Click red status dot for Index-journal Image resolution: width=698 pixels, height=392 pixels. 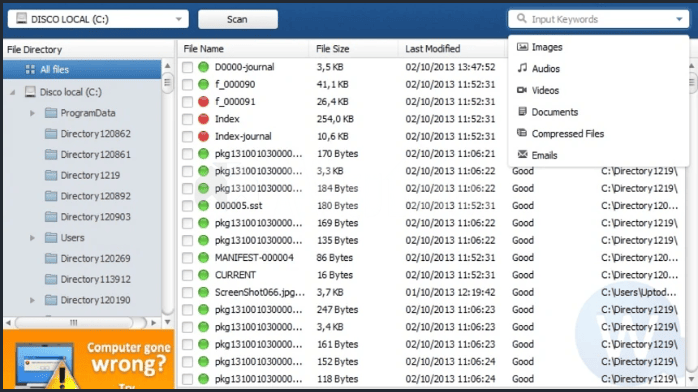coord(203,136)
